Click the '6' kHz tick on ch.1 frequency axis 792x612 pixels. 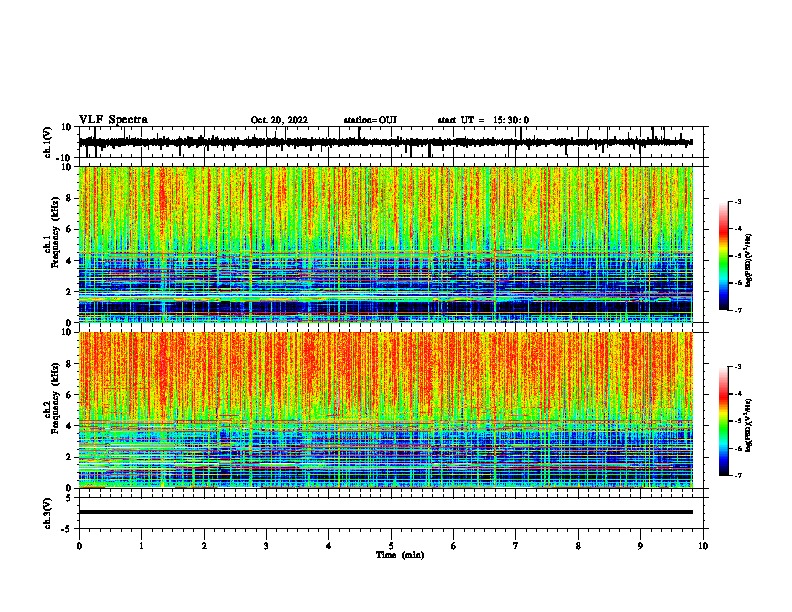click(69, 229)
